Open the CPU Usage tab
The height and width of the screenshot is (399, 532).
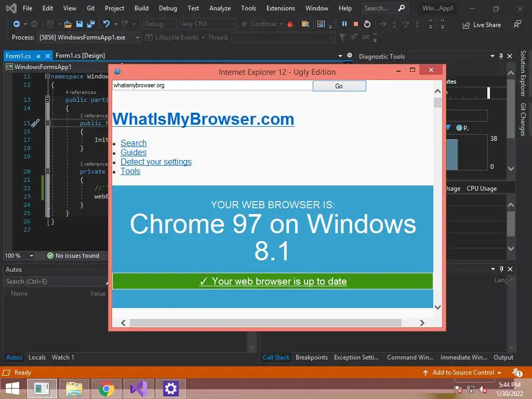482,188
